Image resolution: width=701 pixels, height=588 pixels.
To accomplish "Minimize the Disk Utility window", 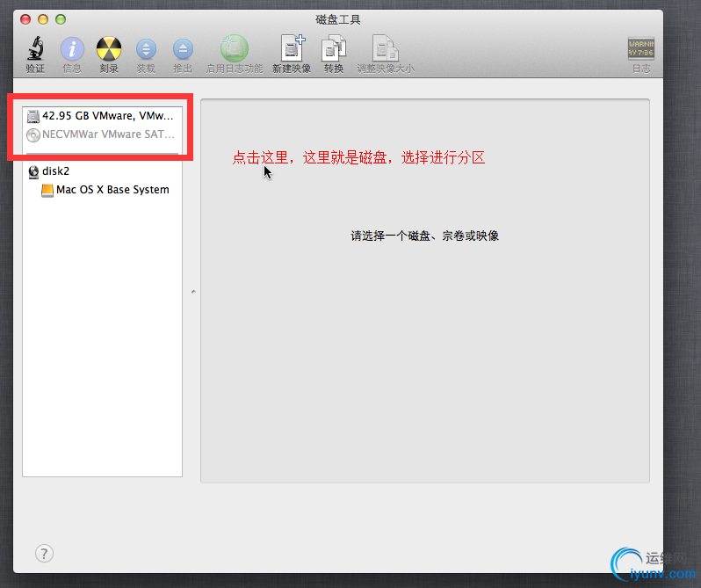I will click(43, 19).
